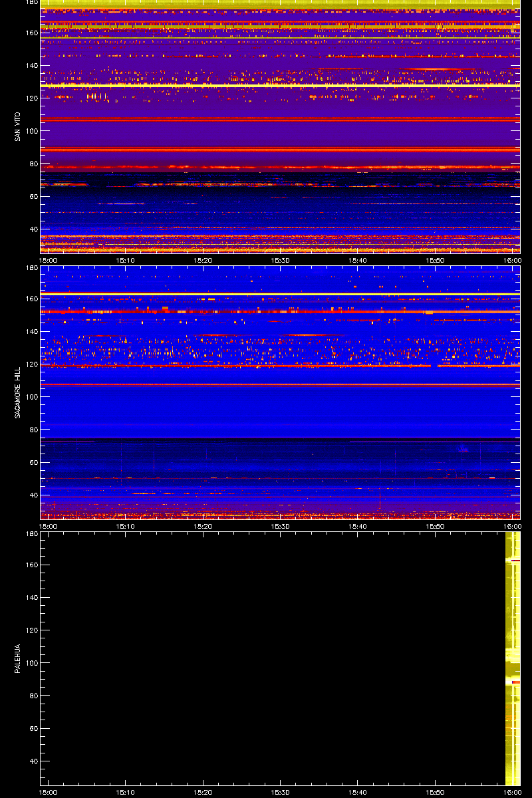Viewport: 532px width, 798px height.
Task: Select 160 tick on Sagamore Hill axis
Action: (32, 299)
